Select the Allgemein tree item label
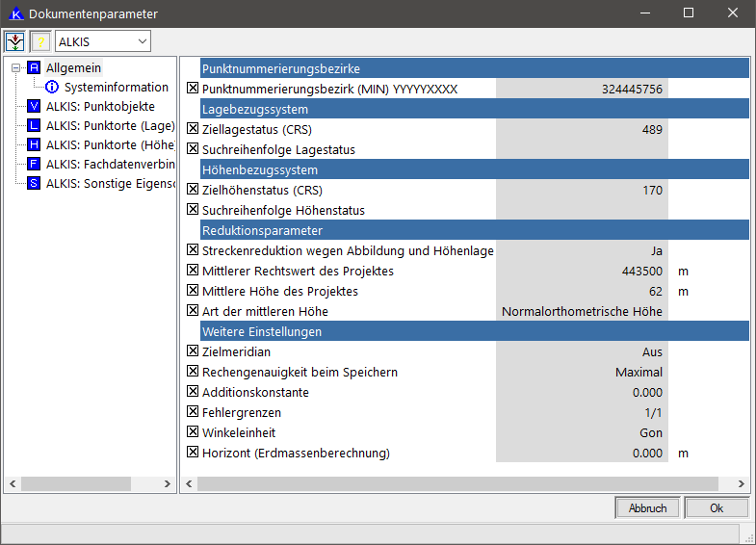Screen dimensions: 756x545 point(73,67)
